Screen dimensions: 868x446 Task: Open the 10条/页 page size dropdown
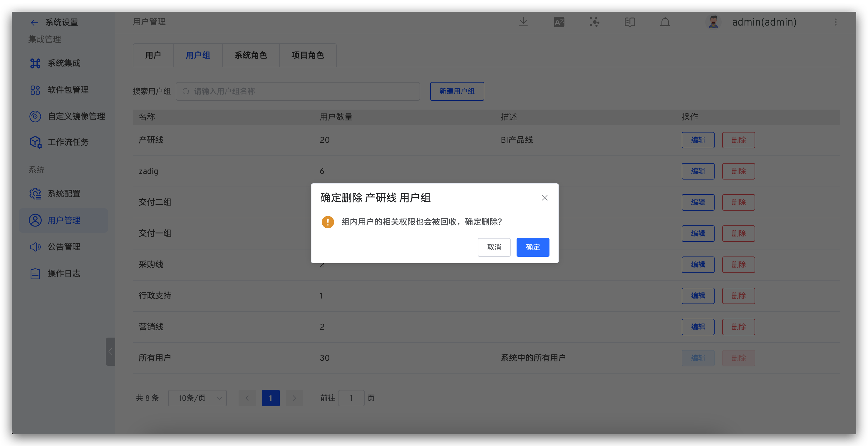(197, 398)
